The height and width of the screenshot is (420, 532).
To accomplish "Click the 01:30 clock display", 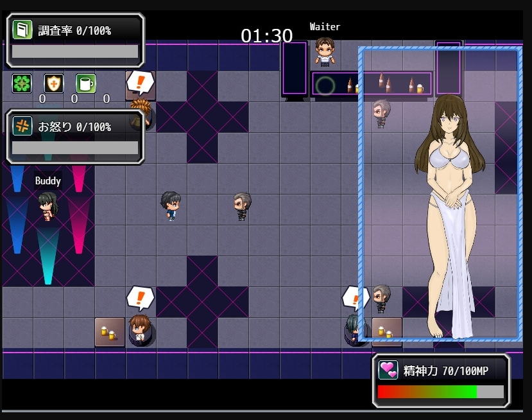I will pos(266,36).
